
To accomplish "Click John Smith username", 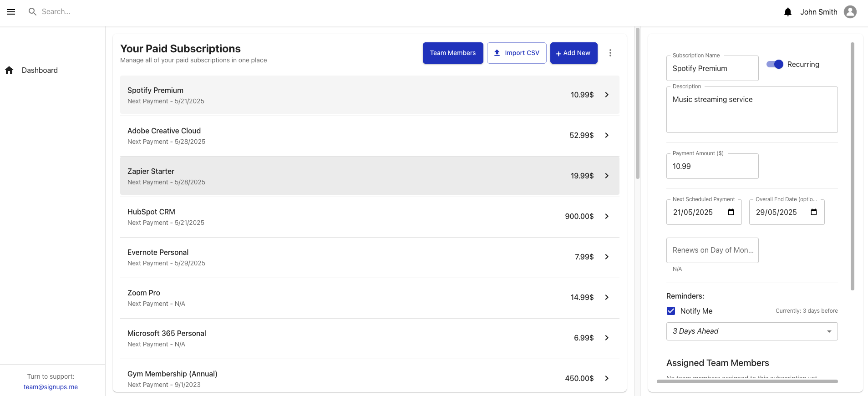I will point(819,12).
